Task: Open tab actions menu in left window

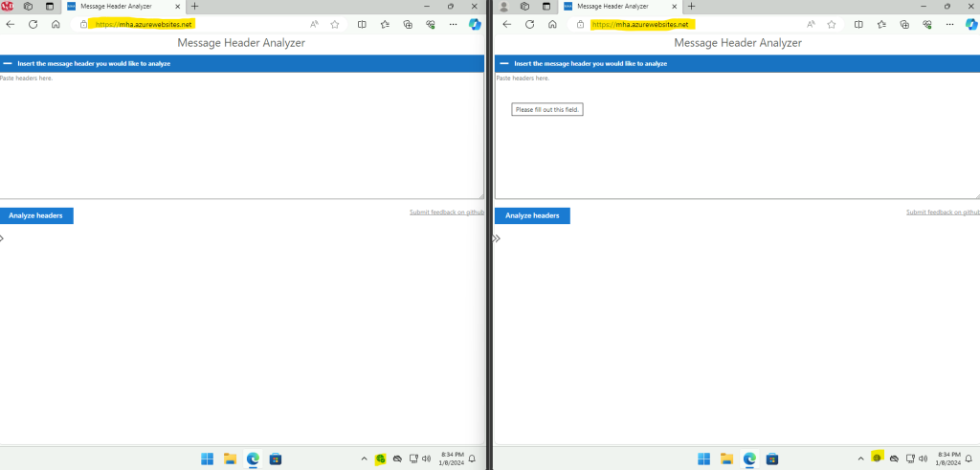Action: click(x=50, y=7)
